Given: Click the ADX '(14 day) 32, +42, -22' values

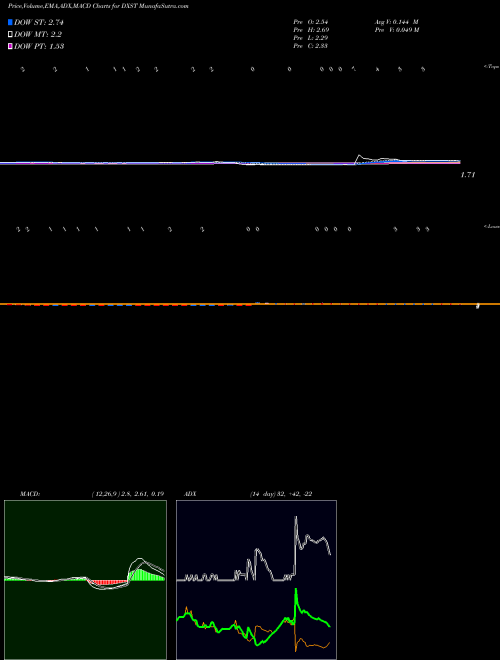Looking at the screenshot, I should coord(280,494).
